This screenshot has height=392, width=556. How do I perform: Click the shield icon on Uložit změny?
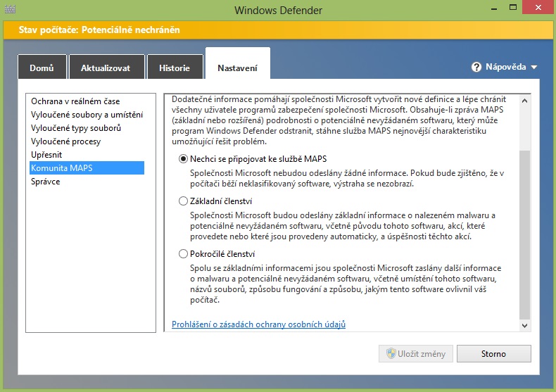(x=391, y=353)
